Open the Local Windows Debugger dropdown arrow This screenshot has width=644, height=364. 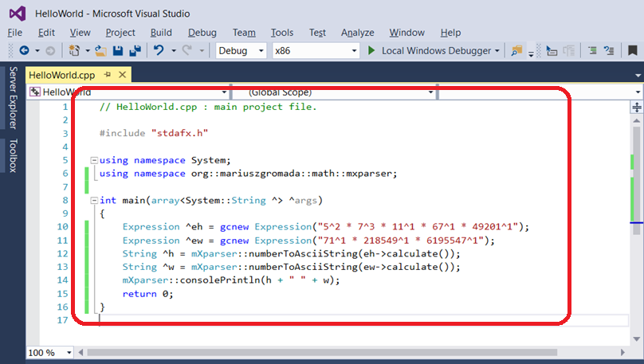[497, 51]
